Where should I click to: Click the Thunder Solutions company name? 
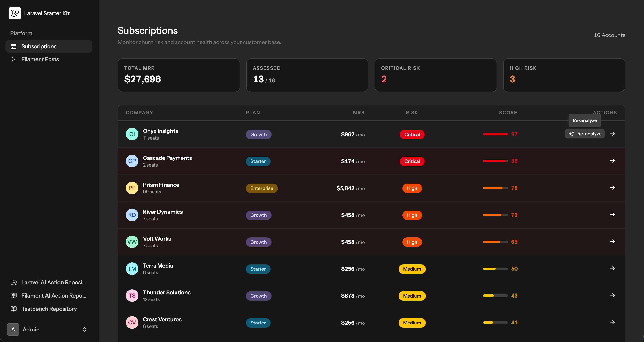[x=167, y=292]
